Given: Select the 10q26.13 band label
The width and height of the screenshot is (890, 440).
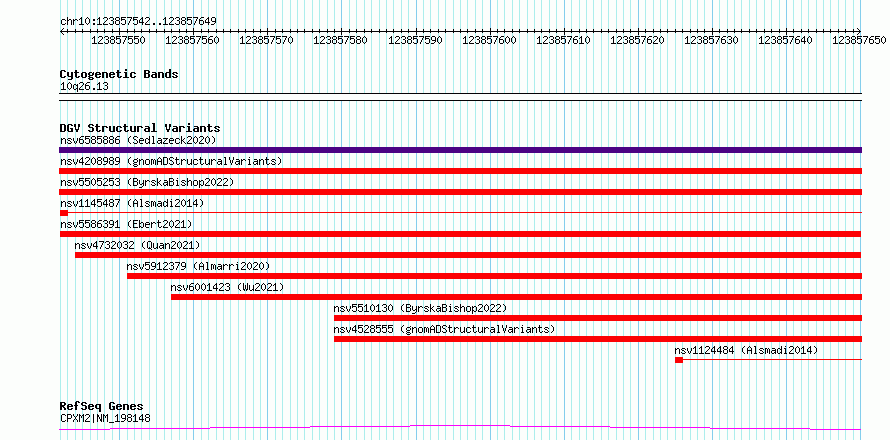Looking at the screenshot, I should click(x=84, y=87).
